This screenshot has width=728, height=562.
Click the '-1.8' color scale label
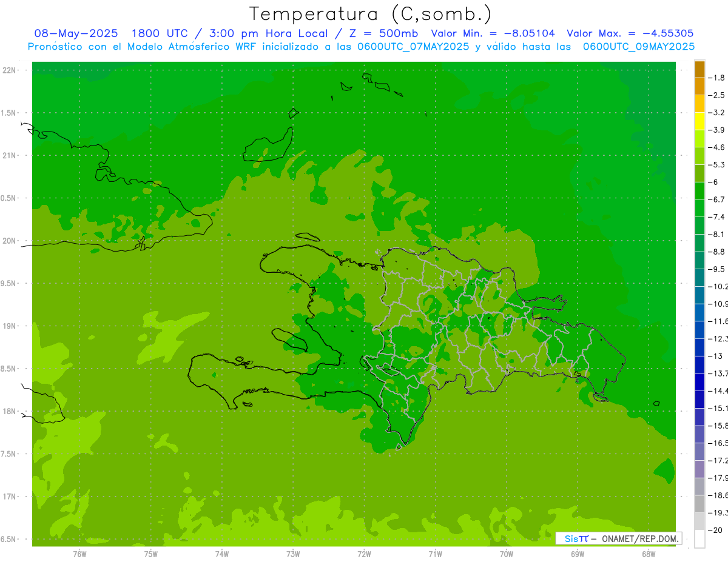tap(716, 78)
